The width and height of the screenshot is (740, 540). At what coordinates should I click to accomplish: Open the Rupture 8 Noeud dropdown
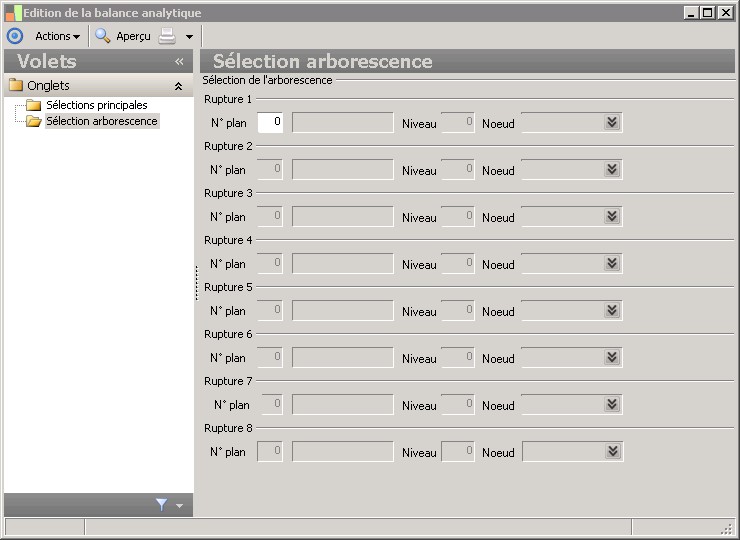(613, 452)
